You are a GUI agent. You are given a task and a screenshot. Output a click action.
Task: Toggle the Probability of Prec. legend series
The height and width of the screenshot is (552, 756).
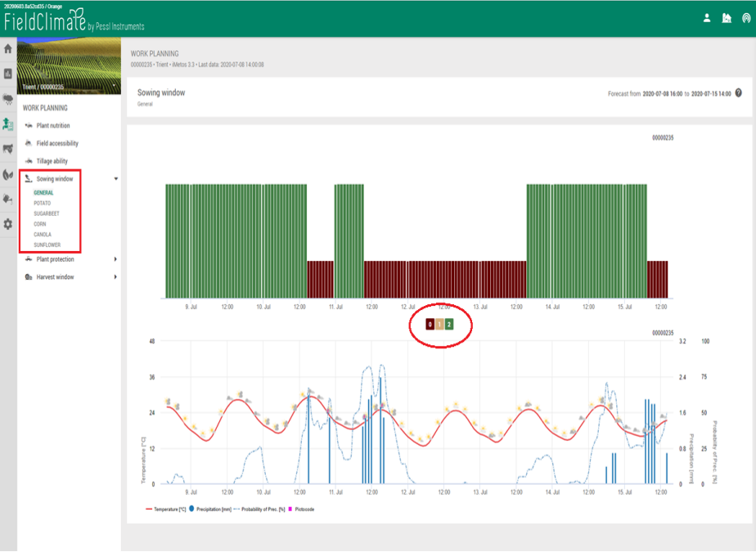pos(259,509)
